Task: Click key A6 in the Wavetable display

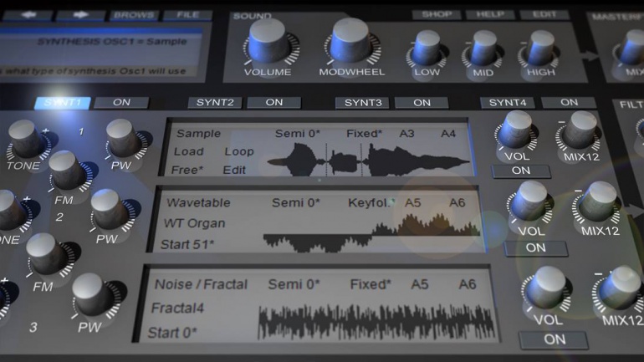Action: 457,203
